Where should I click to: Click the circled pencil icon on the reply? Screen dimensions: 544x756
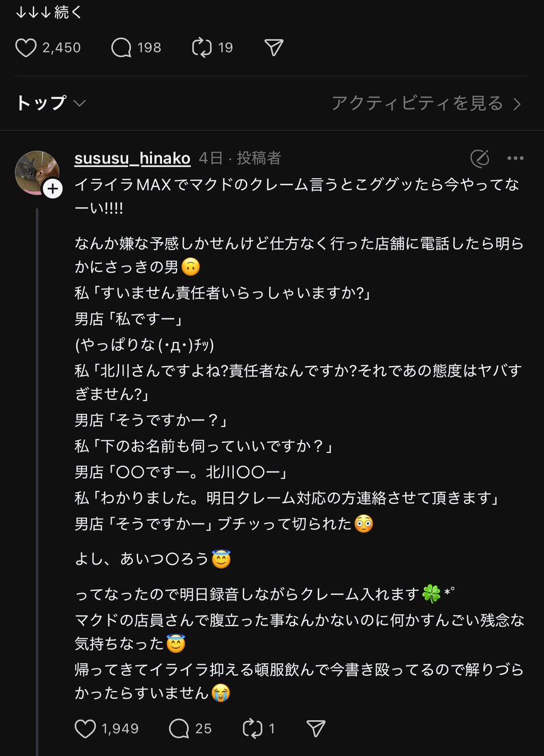[480, 158]
